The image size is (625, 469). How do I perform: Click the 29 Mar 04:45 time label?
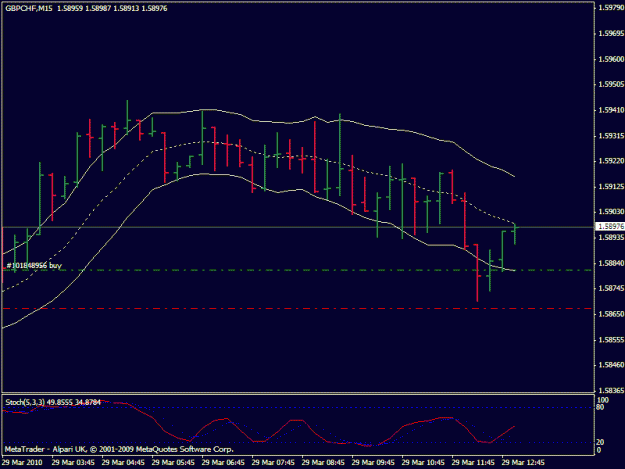click(123, 463)
